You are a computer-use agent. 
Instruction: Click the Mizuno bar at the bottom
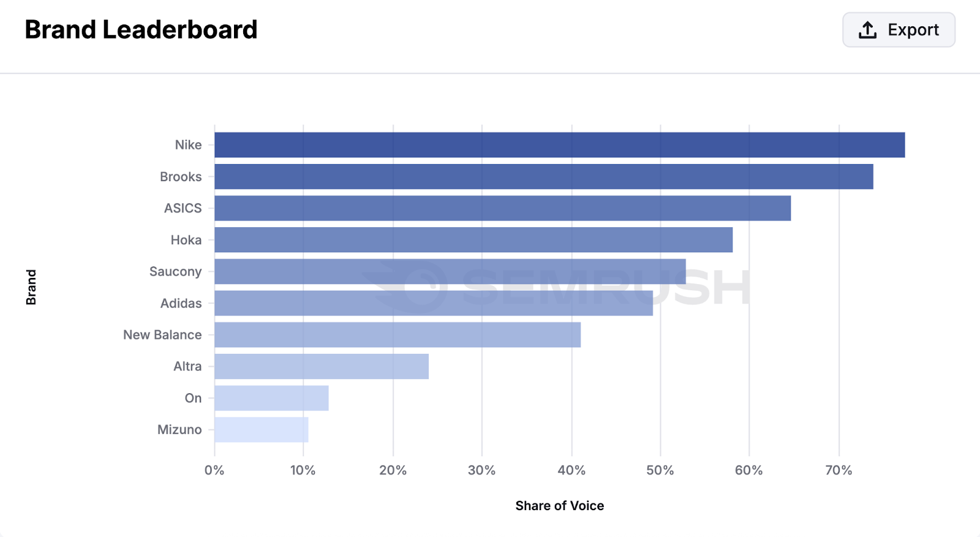[x=260, y=429]
